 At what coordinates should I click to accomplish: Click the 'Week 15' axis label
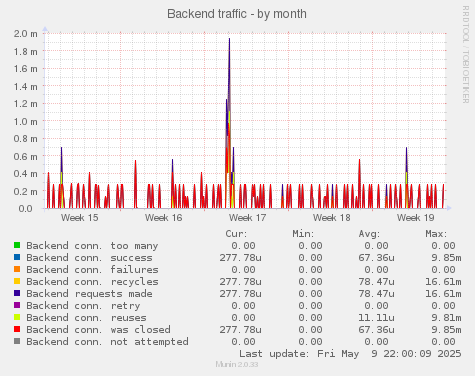pos(80,218)
